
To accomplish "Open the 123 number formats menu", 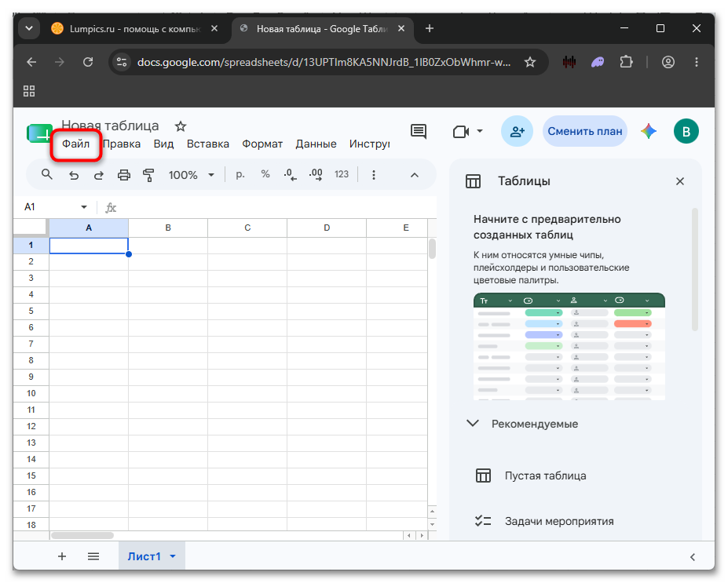I will [x=342, y=174].
